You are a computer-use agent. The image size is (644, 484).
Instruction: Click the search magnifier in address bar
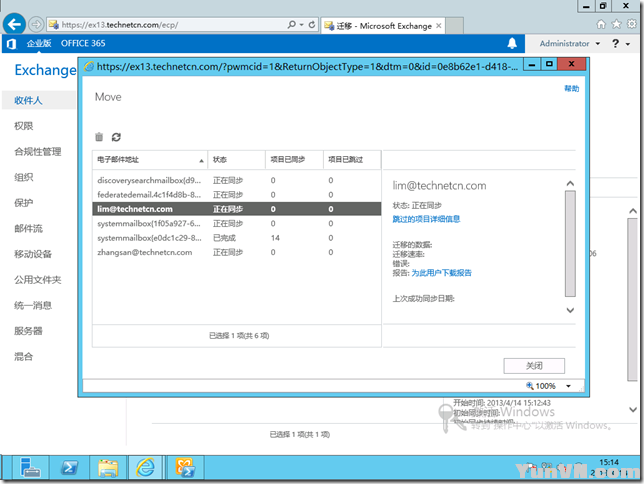point(292,25)
